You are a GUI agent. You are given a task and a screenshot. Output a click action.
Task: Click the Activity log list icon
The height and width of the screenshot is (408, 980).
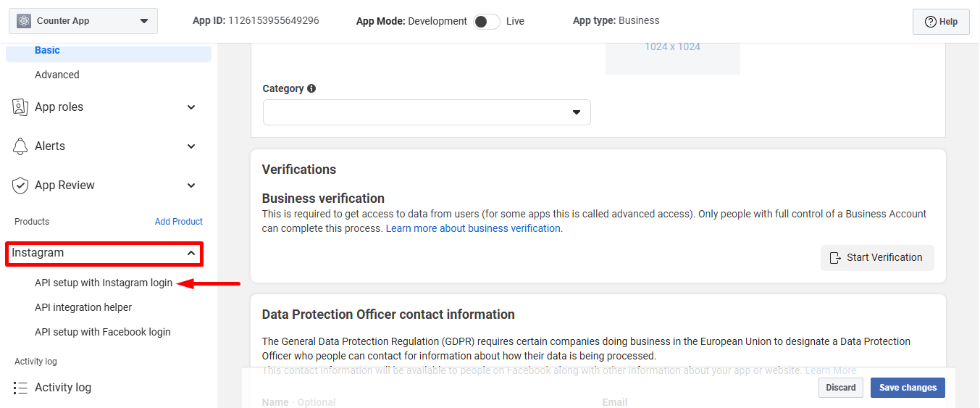point(20,388)
